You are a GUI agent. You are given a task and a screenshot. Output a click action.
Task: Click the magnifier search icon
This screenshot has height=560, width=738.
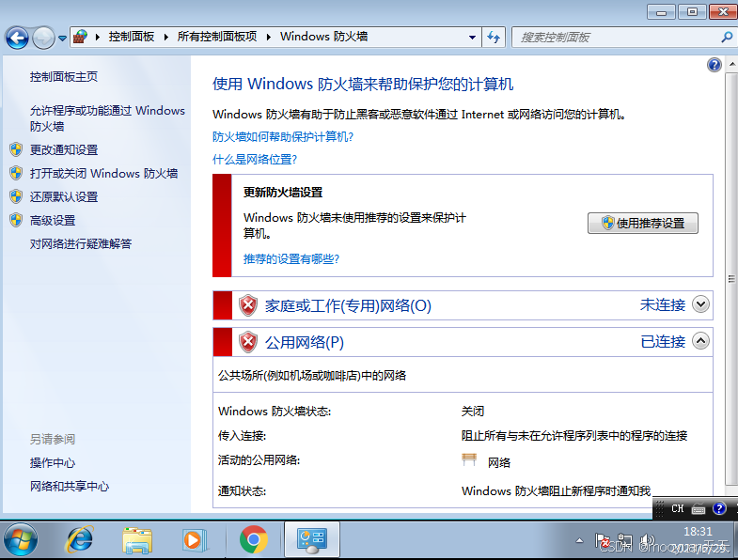click(727, 38)
